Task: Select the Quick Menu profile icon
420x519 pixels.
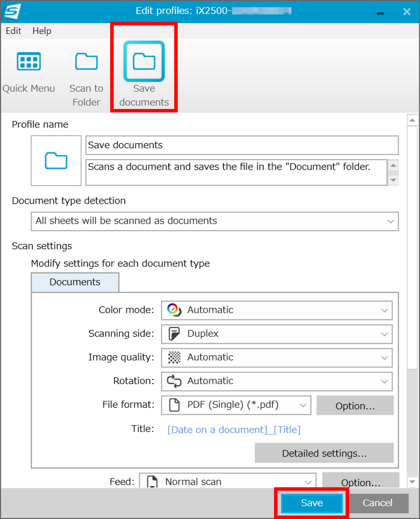Action: pyautogui.click(x=29, y=62)
